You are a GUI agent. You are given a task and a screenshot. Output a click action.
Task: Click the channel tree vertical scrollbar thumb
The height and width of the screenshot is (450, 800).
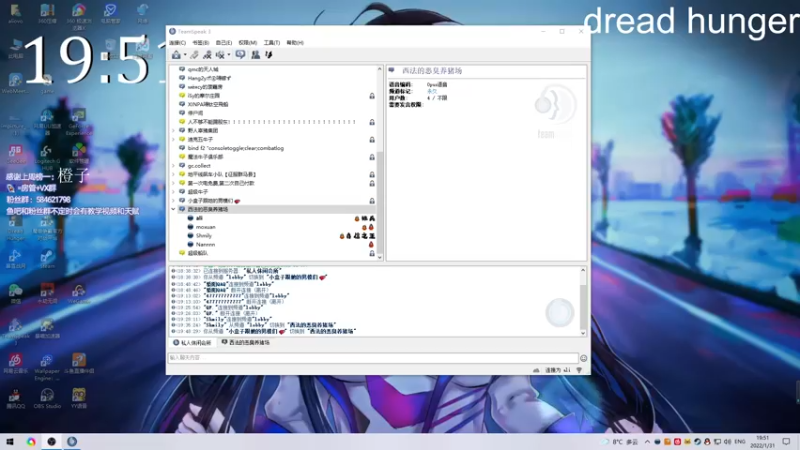coord(380,202)
